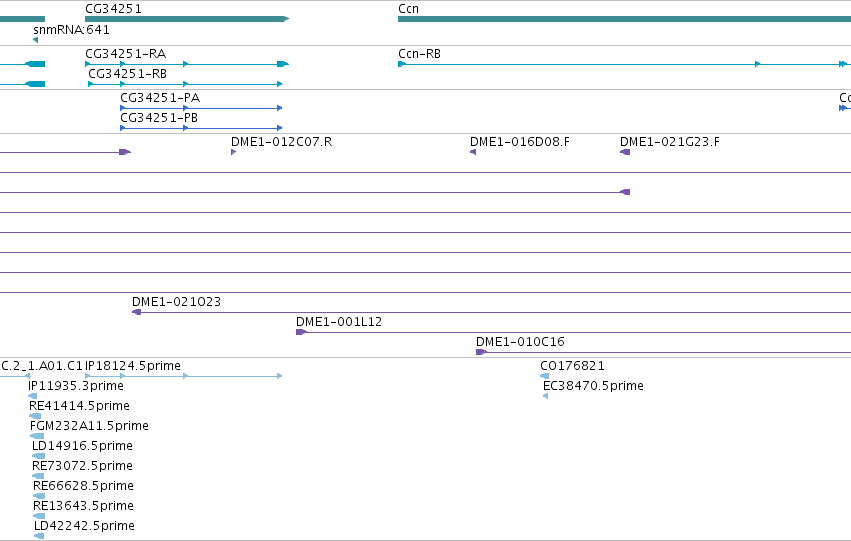Click the DME1-021O23 clone start arrow
Image resolution: width=851 pixels, height=541 pixels.
[136, 312]
